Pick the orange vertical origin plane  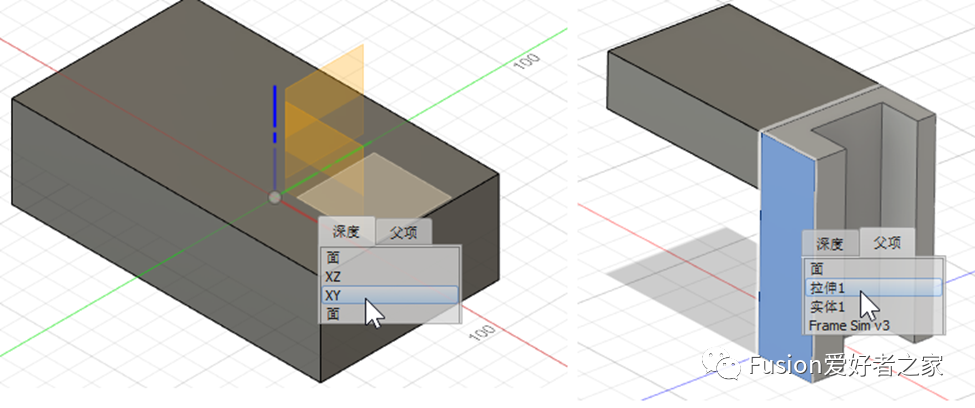point(324,118)
